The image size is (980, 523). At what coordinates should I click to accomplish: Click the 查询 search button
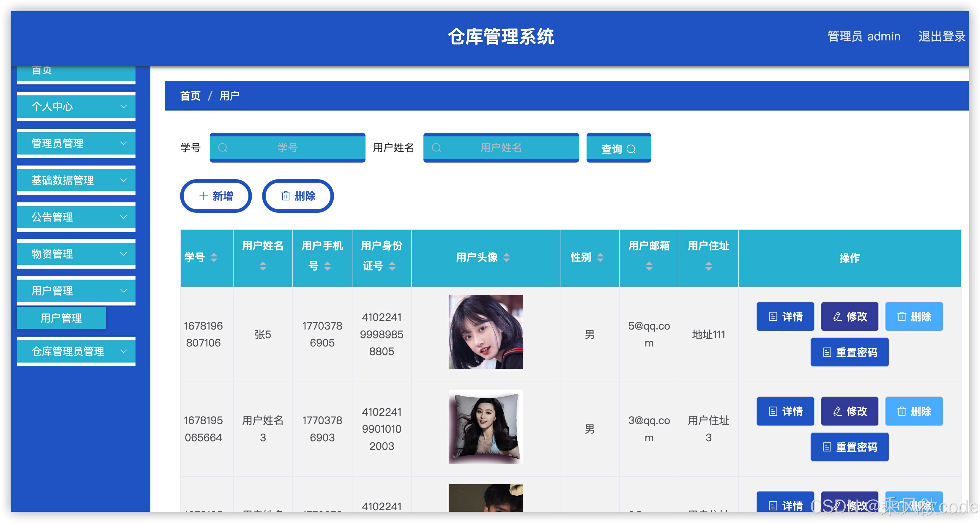(618, 149)
